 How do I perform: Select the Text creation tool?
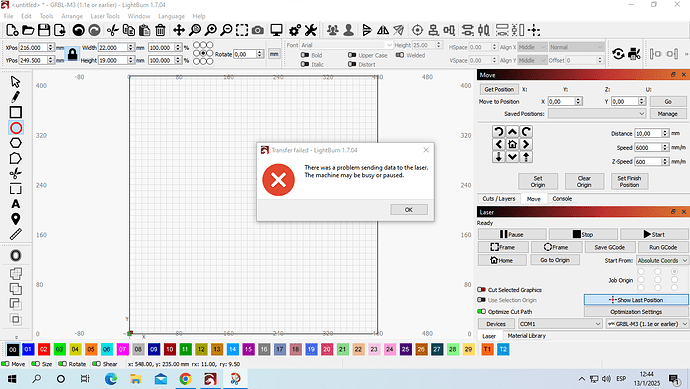16,204
